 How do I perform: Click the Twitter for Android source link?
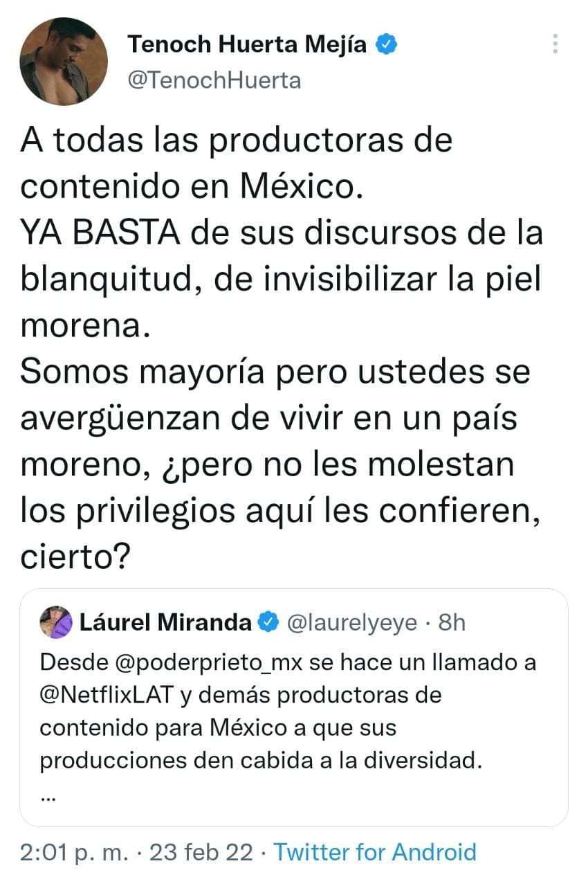(375, 851)
